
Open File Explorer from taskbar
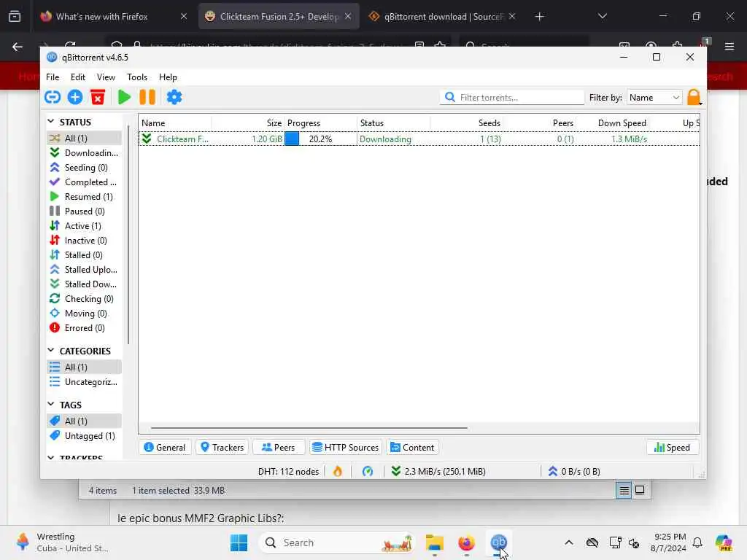pos(435,542)
